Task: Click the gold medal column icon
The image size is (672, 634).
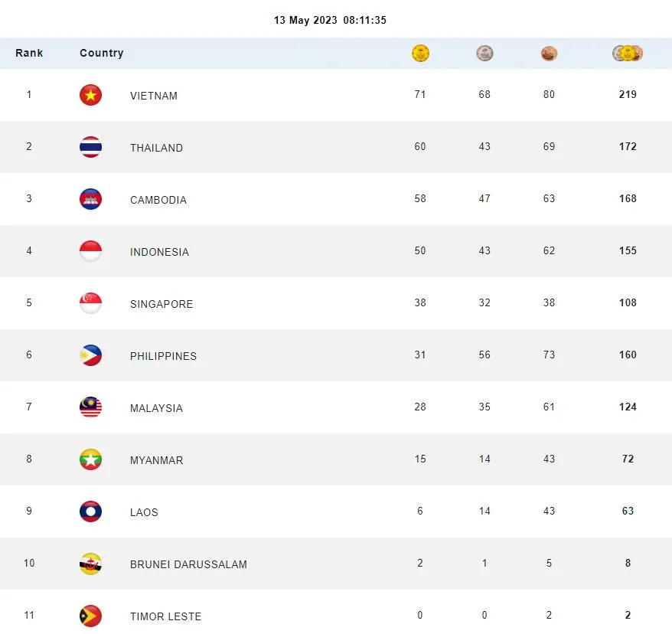Action: [x=420, y=54]
